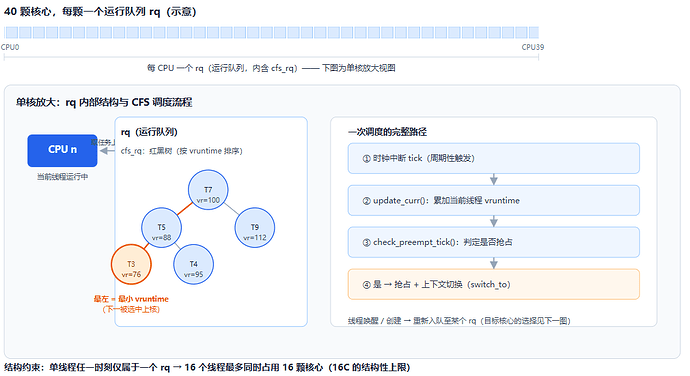Click heading 单核放大：rq 内部结构与 CFS 调度流程
Viewport: 690px width, 376px height.
pos(104,102)
